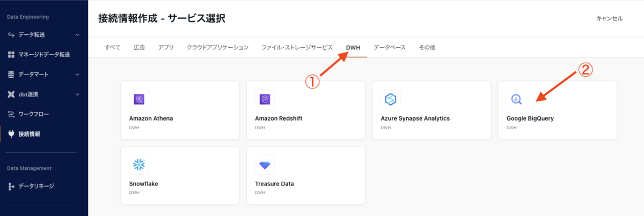
Task: Expand the データ転送 chevron
Action: 77,35
